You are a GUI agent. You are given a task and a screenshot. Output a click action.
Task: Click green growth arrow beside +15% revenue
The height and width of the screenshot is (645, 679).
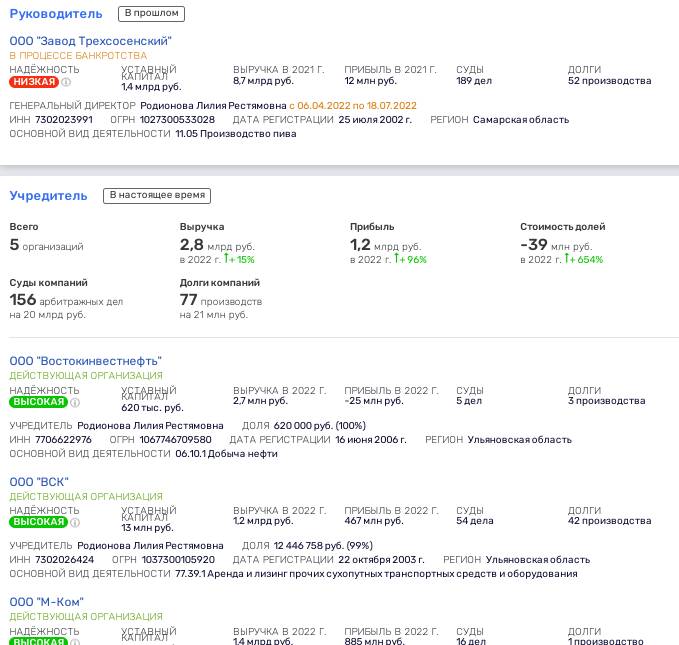point(231,260)
